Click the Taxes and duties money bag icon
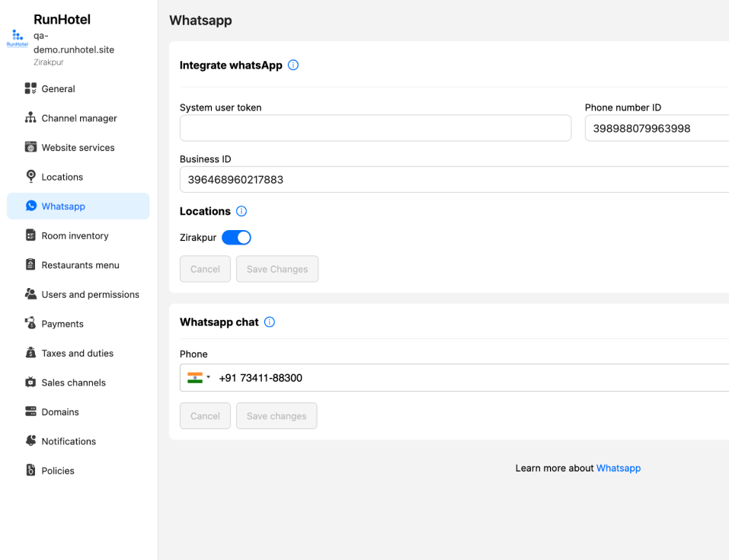The width and height of the screenshot is (729, 560). pyautogui.click(x=30, y=353)
